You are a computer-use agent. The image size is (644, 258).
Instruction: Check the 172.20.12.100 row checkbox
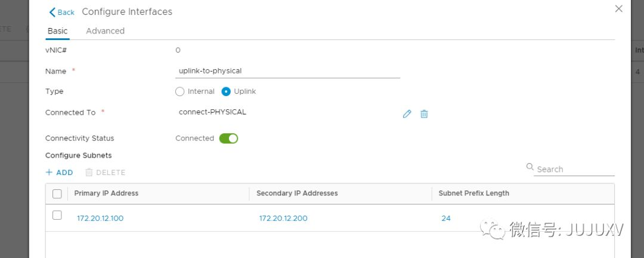point(57,215)
